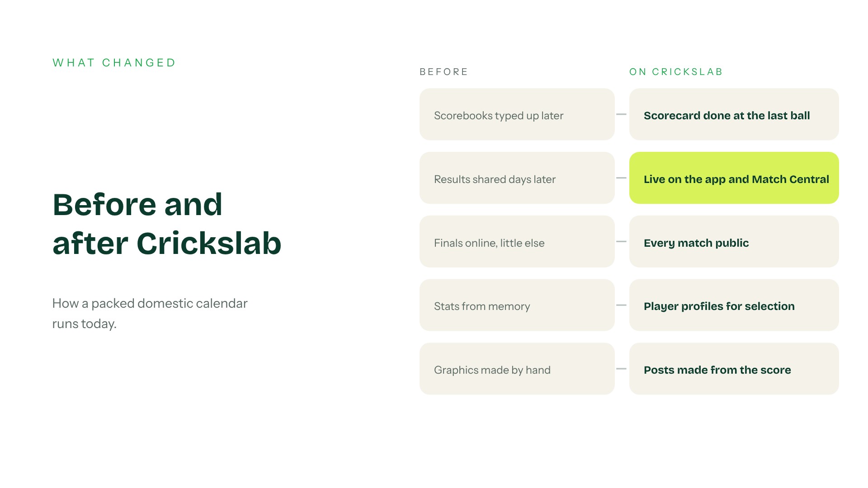The height and width of the screenshot is (488, 868).
Task: Select the 'Finals online, little else' card
Action: [517, 242]
